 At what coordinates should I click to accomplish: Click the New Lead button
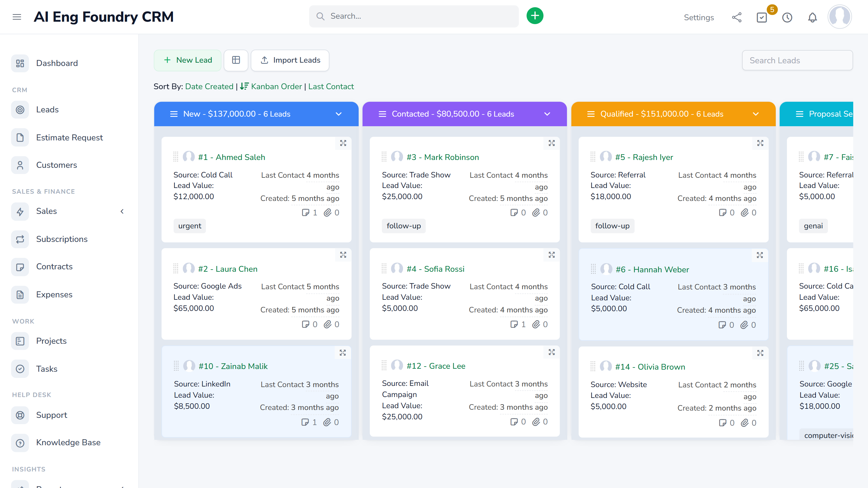[188, 60]
